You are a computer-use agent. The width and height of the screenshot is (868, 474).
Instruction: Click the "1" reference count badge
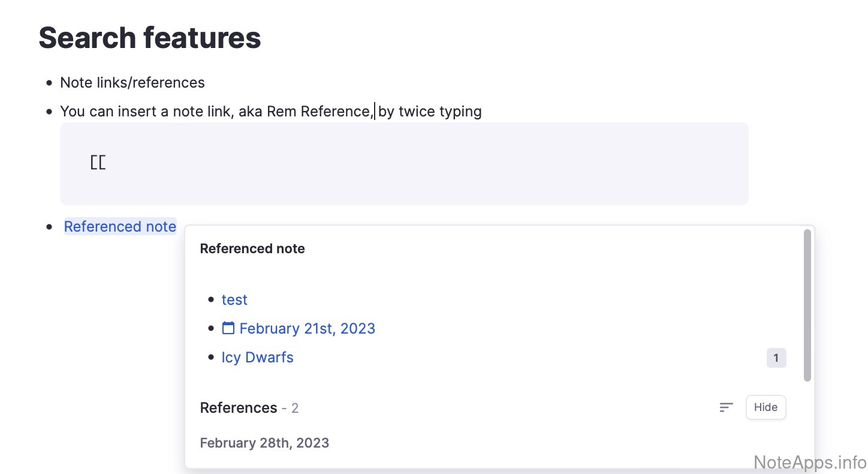point(776,358)
